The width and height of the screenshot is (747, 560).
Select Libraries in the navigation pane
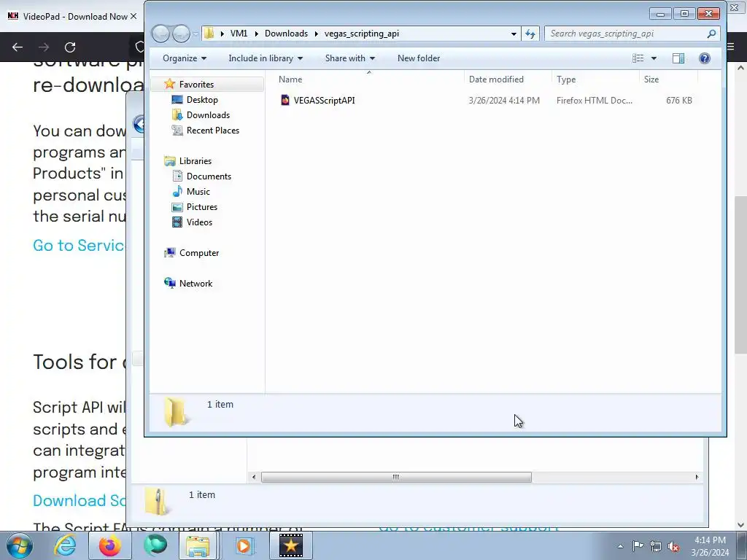coord(196,161)
